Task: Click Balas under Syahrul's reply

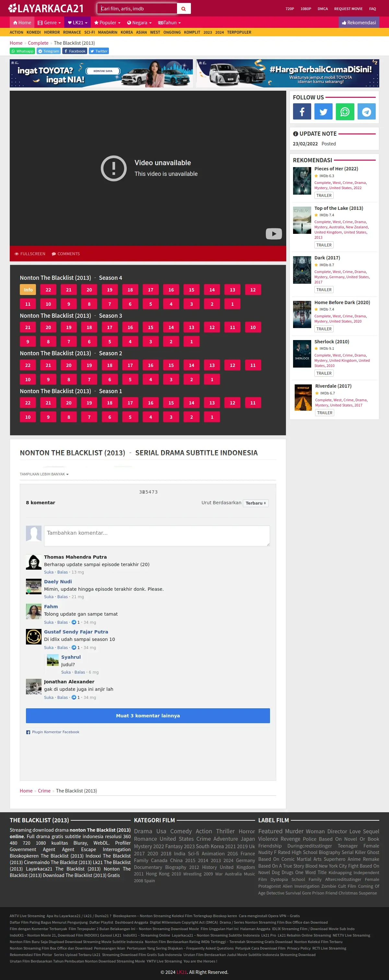Action: pyautogui.click(x=79, y=672)
